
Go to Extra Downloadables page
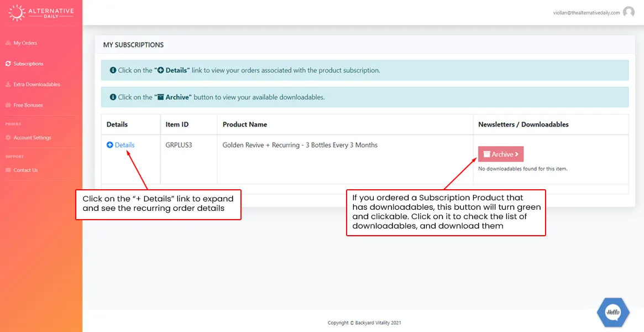[x=36, y=85]
